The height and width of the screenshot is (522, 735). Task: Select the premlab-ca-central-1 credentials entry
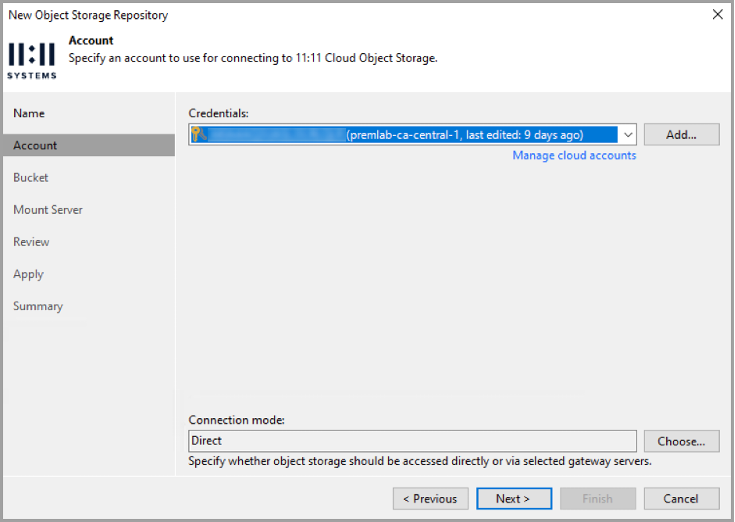coord(404,135)
